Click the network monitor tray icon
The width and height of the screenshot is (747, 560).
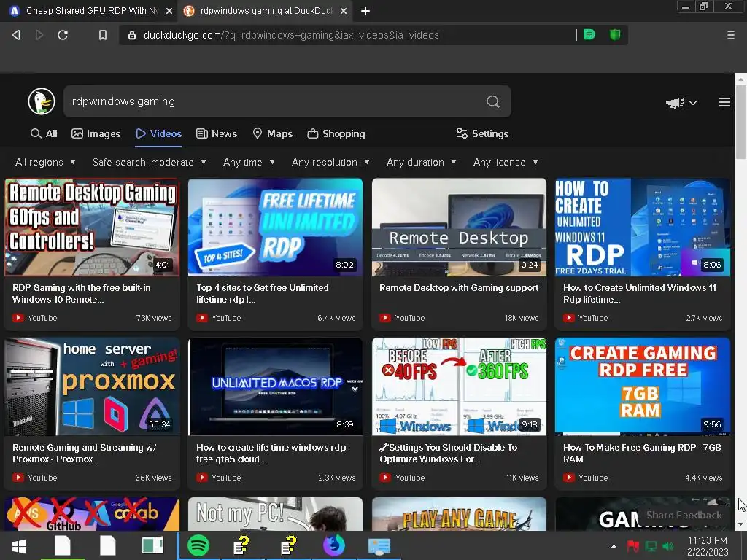[651, 545]
